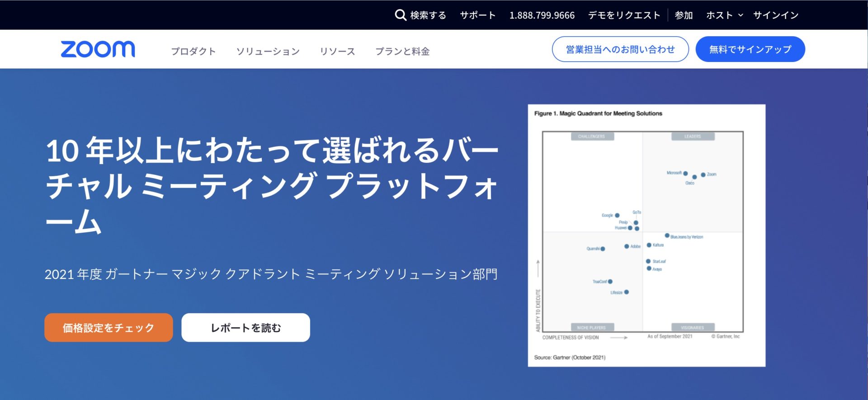Open the サインイン sign-in link
This screenshot has height=400, width=868.
click(776, 15)
